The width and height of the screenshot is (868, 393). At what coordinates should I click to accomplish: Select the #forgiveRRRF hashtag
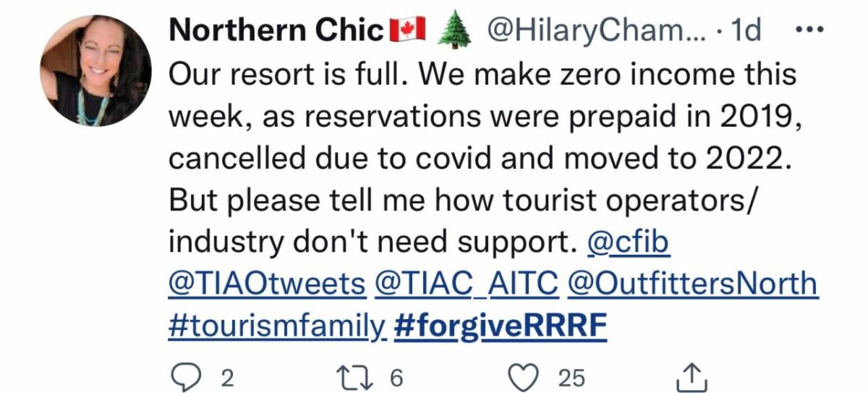click(501, 325)
